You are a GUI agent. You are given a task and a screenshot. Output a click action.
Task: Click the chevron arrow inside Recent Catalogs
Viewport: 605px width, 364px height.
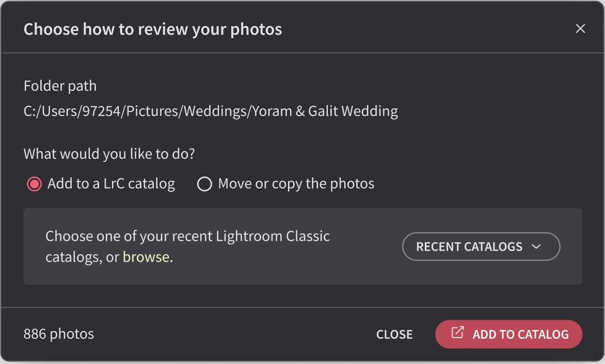(536, 246)
